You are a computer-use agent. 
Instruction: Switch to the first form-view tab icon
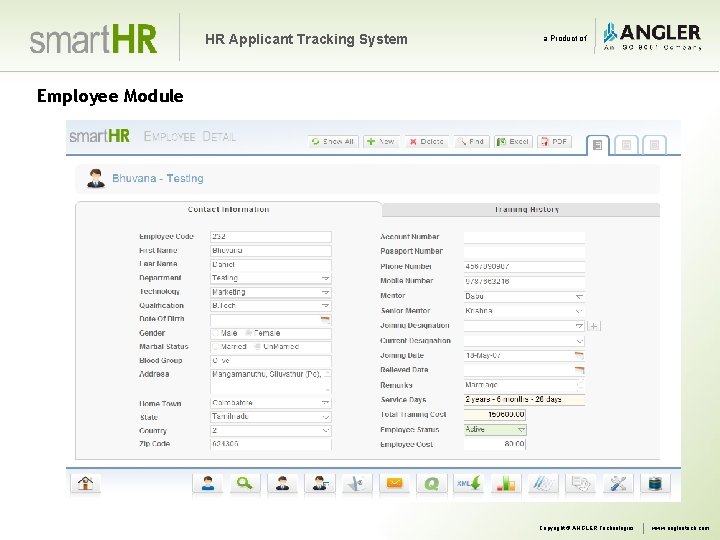coord(597,145)
